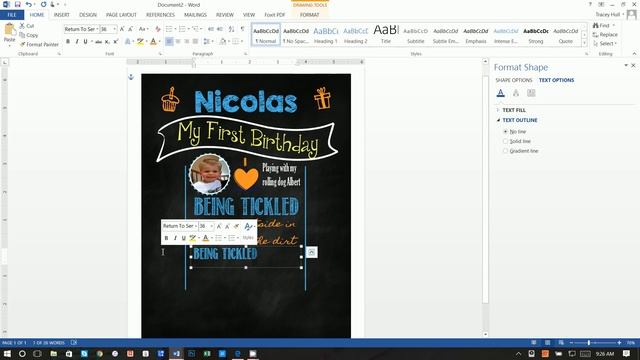The width and height of the screenshot is (640, 360).
Task: Save the document from Quick Access Toolbar
Action: click(x=17, y=4)
